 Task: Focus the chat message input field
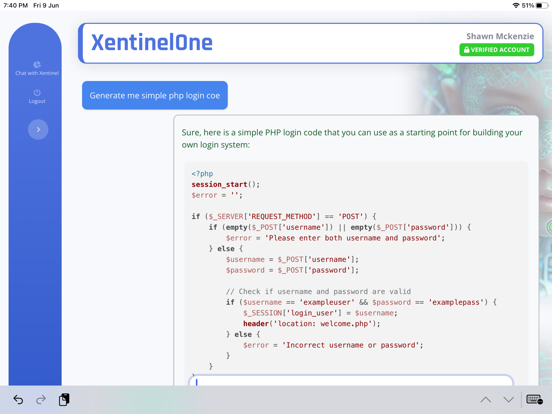pyautogui.click(x=351, y=381)
